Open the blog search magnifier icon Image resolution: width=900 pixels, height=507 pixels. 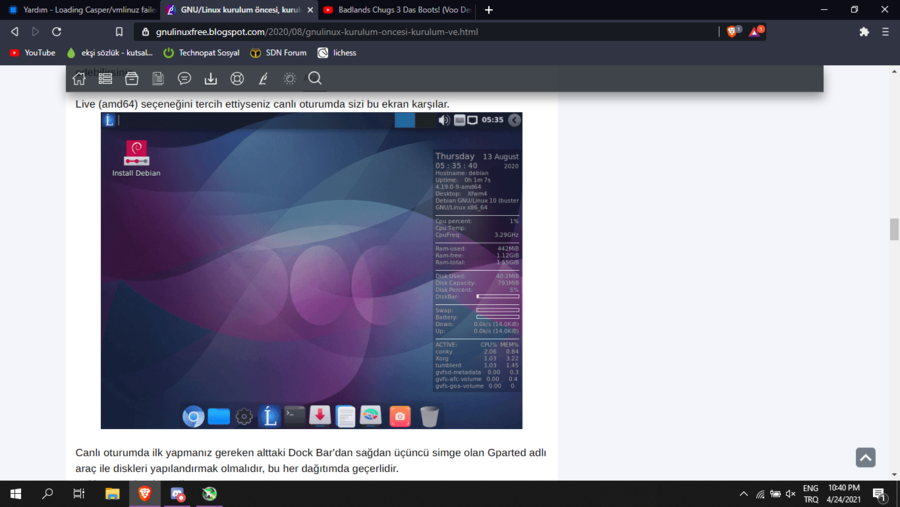click(315, 78)
